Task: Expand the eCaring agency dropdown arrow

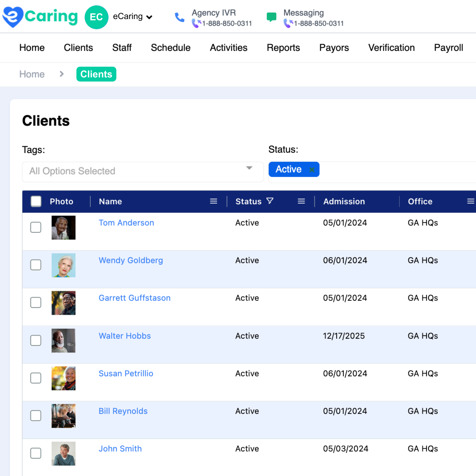Action: 149,17
